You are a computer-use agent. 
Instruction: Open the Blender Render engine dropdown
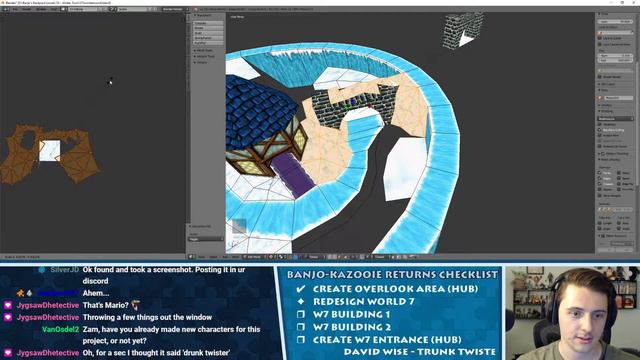tap(176, 9)
